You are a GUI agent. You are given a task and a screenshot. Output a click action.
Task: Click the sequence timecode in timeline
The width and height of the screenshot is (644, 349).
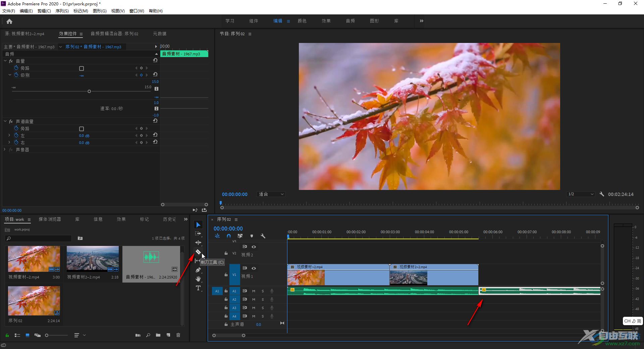228,229
